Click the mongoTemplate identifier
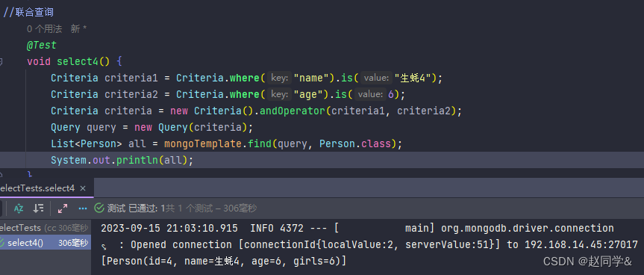Screen dimensions: 644x275 click(x=203, y=144)
